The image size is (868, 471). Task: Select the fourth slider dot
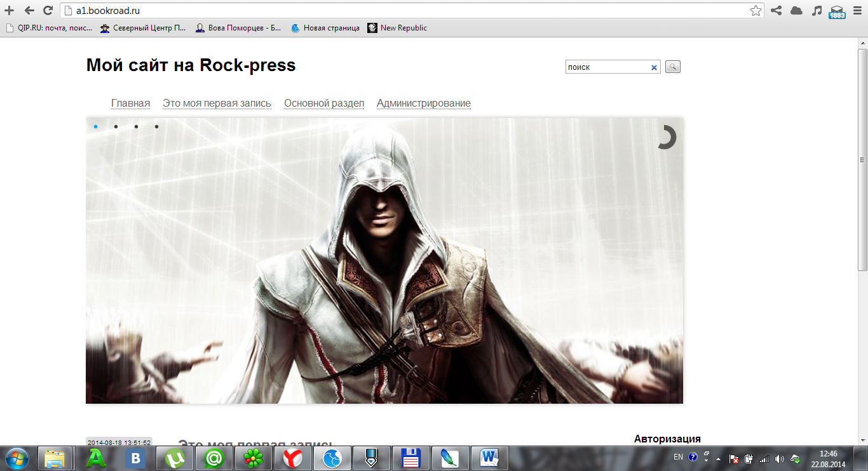(x=156, y=126)
